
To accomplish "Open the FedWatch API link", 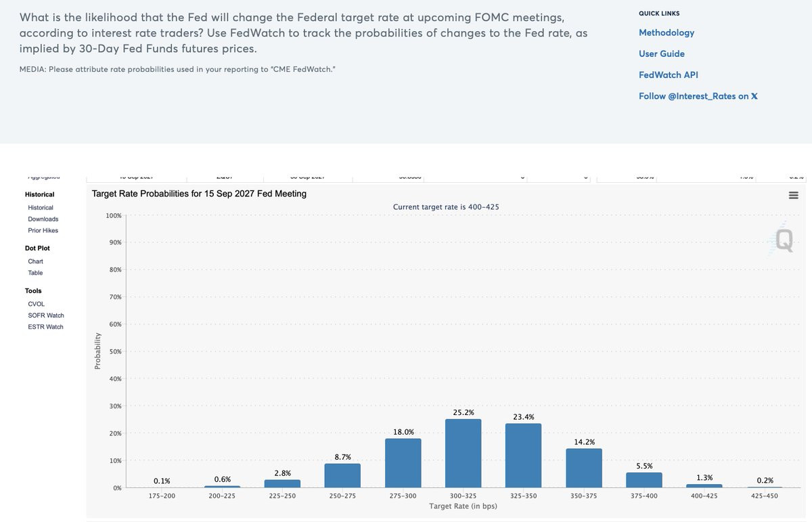I will [669, 74].
